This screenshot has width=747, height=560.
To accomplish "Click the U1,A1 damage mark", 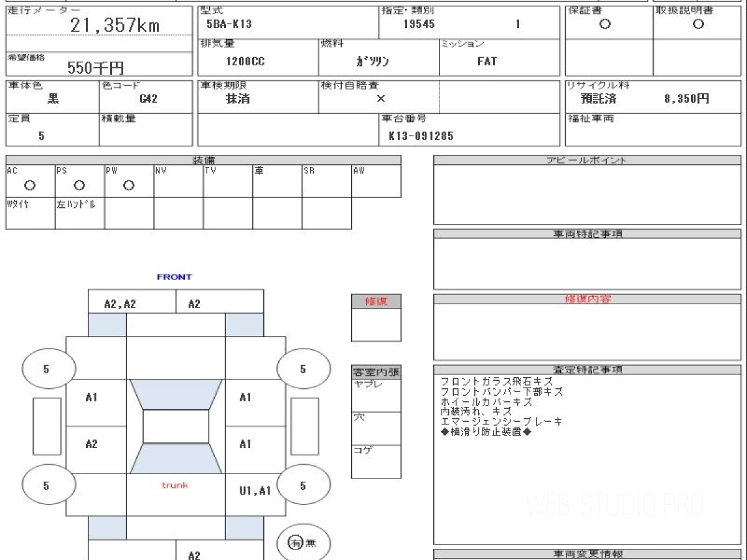I will [x=255, y=491].
